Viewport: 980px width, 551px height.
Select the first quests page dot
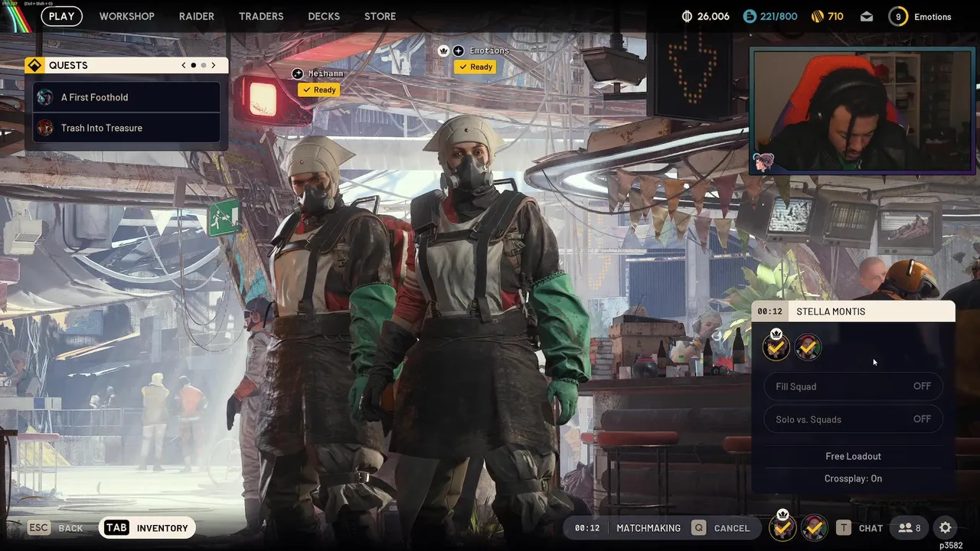pyautogui.click(x=193, y=65)
